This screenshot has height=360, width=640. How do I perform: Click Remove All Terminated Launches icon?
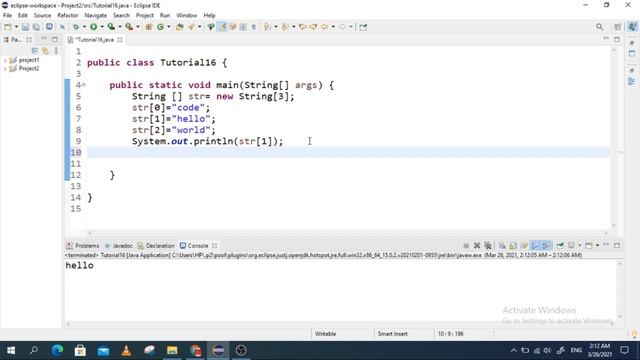[488, 245]
